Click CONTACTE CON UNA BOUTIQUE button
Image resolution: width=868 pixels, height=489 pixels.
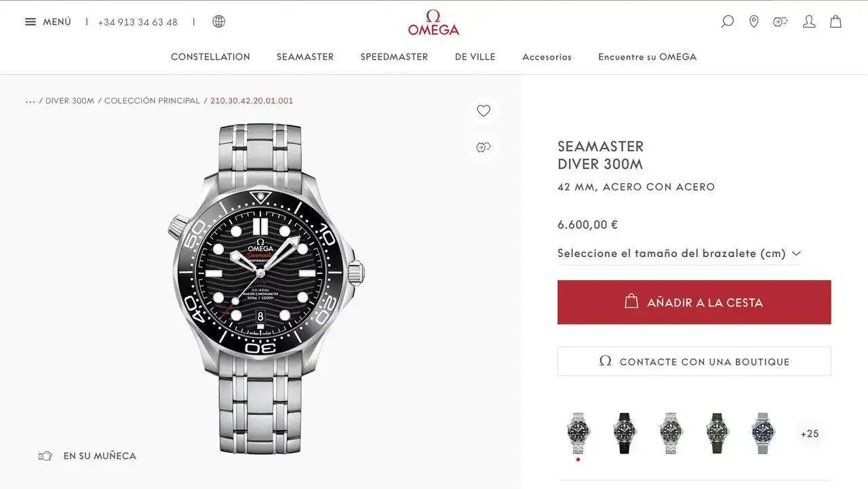click(x=694, y=361)
